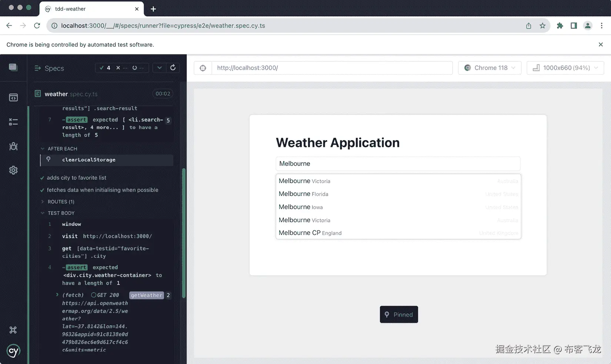Image resolution: width=611 pixels, height=364 pixels.
Task: Click the pending tests counter
Action: click(138, 68)
